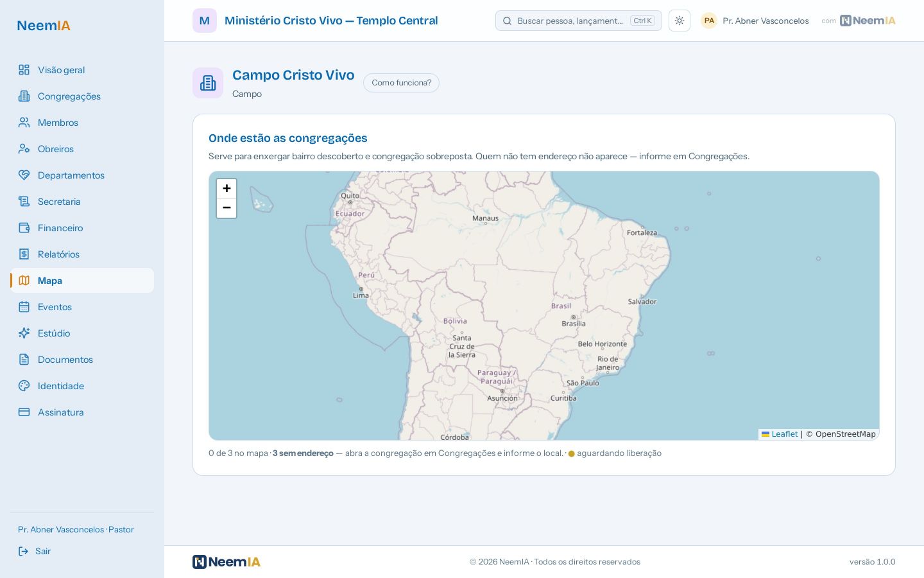The image size is (924, 578).
Task: Open Identidade palette icon
Action: tap(24, 386)
